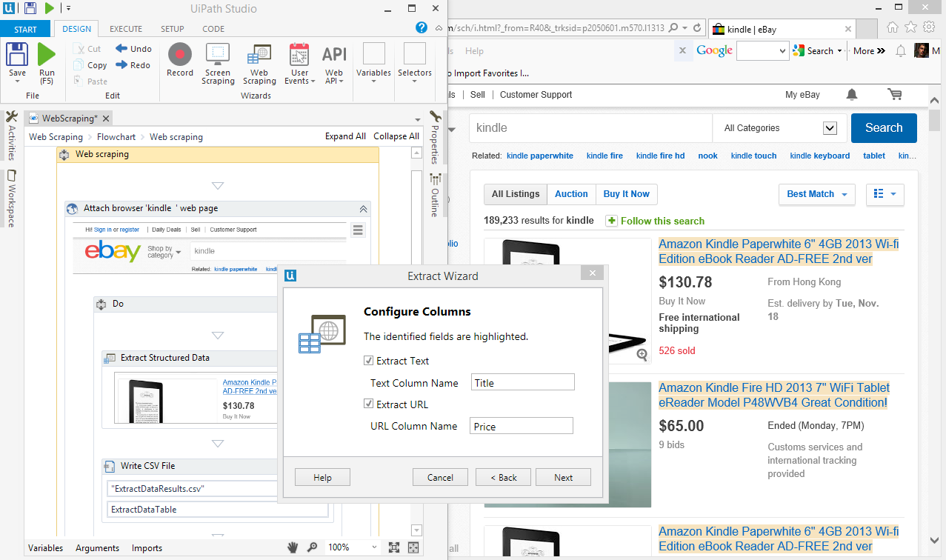This screenshot has width=946, height=560.
Task: Open the Workspace side panel
Action: tap(11, 198)
